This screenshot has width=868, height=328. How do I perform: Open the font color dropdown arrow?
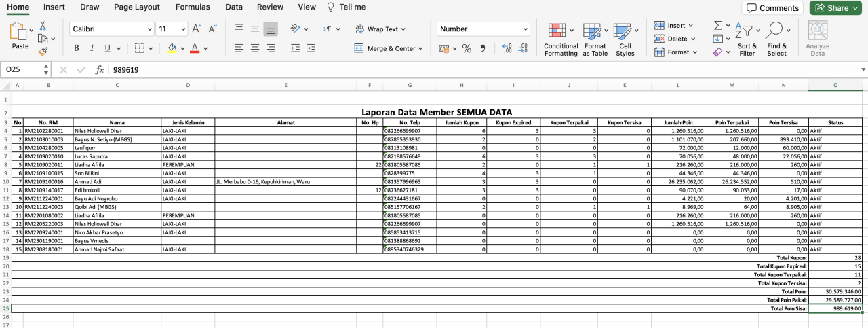pyautogui.click(x=205, y=49)
